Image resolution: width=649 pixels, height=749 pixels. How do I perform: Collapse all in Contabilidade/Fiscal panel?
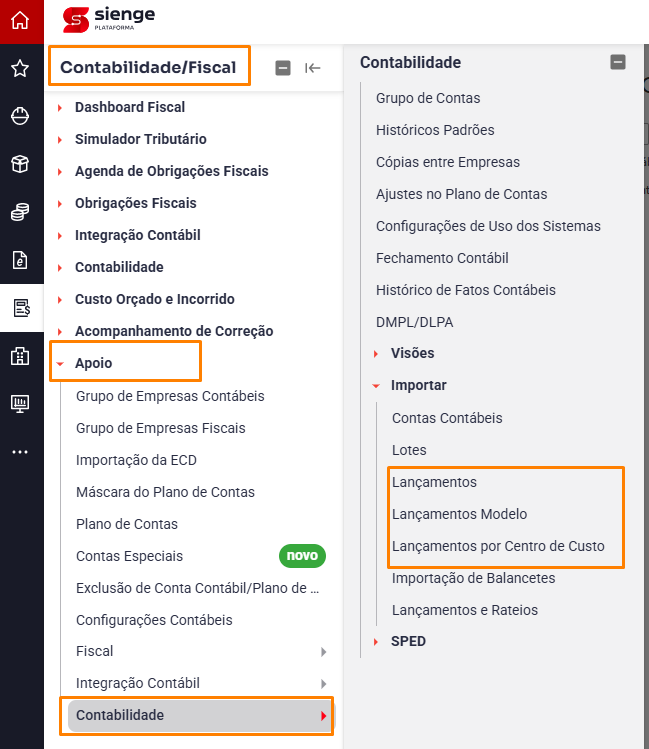point(283,68)
